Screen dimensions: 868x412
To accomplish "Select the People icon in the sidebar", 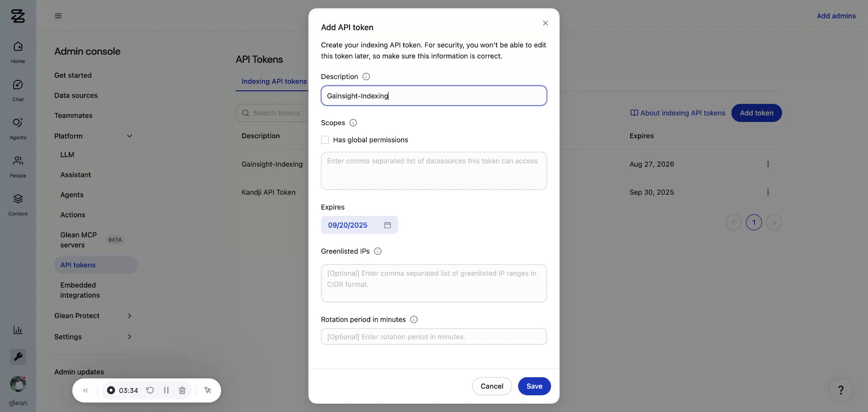I will coord(18,165).
